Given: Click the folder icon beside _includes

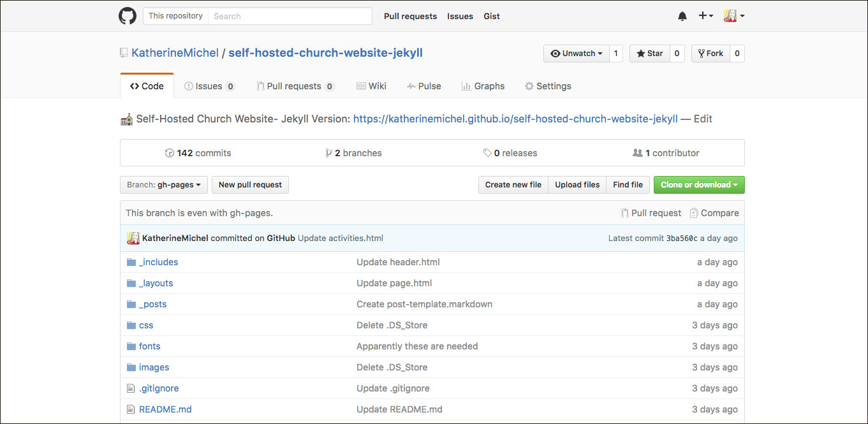Looking at the screenshot, I should coord(131,262).
